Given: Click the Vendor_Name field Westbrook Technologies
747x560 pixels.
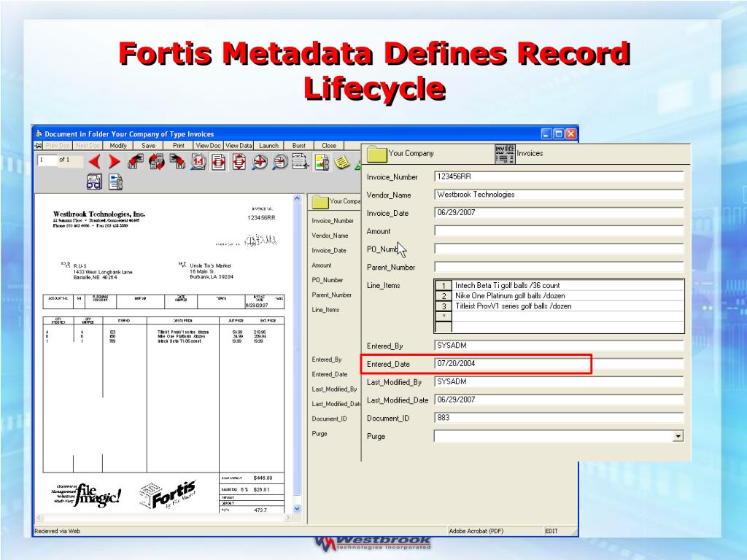Looking at the screenshot, I should (559, 195).
